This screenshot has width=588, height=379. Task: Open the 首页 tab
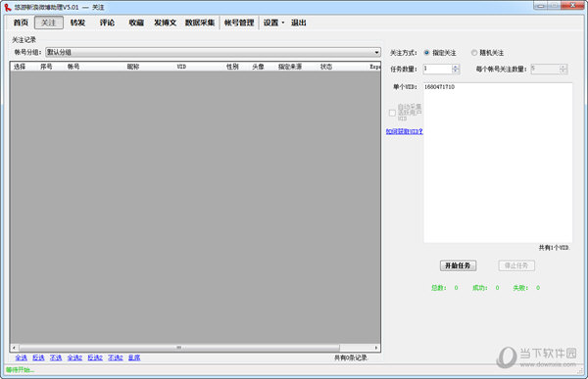21,23
